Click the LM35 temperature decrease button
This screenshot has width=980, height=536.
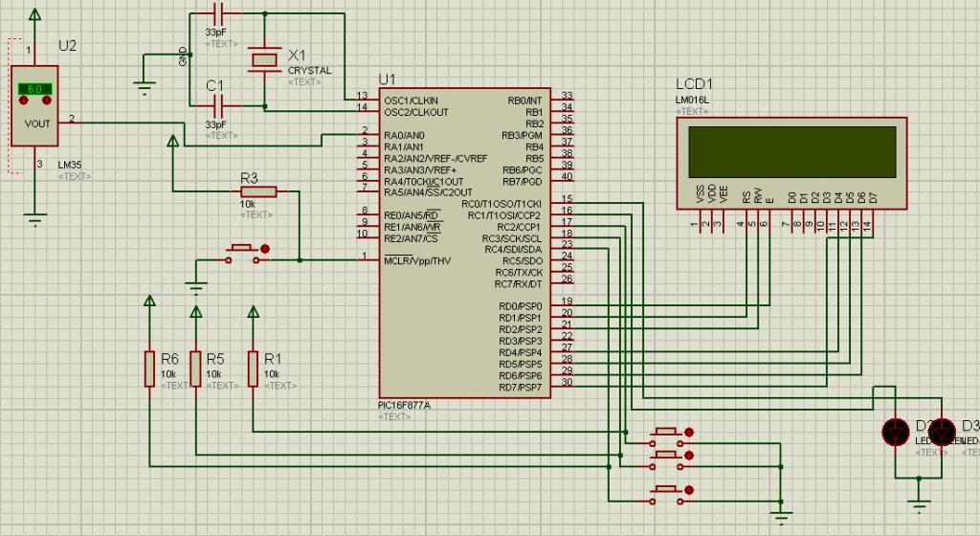[24, 100]
